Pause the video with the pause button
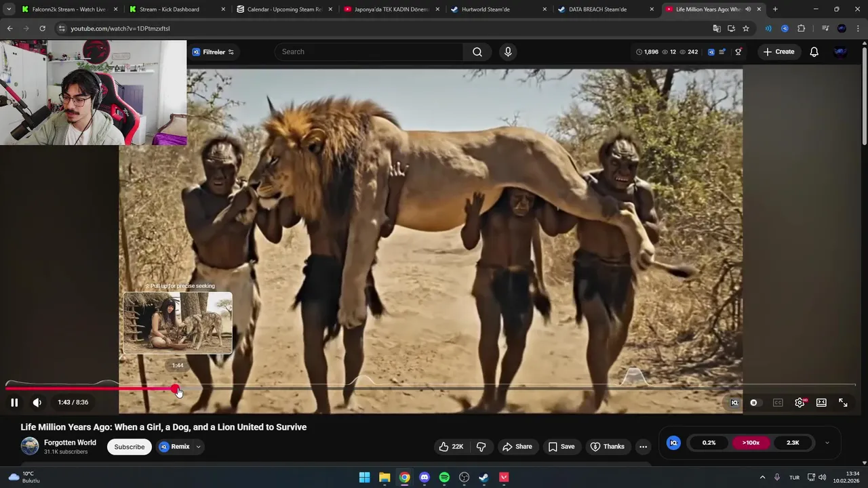The image size is (868, 488). [14, 403]
